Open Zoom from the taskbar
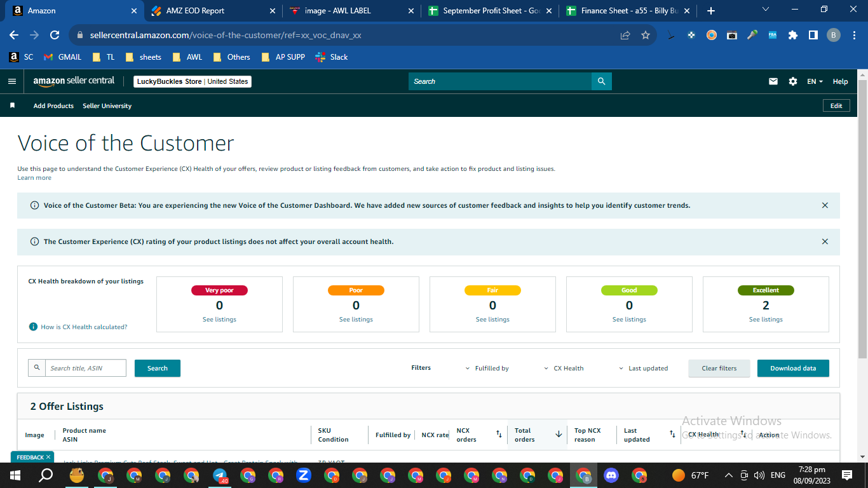Image resolution: width=868 pixels, height=488 pixels. 304,475
